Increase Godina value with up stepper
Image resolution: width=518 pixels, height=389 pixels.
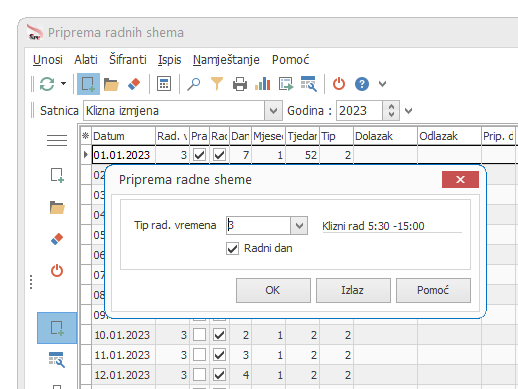(391, 107)
